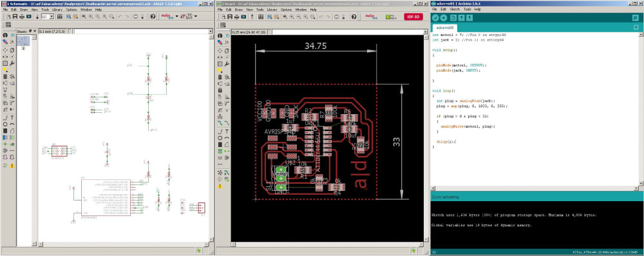Open Grid settings in Board window
Image resolution: width=644 pixels, height=256 pixels.
223,25
